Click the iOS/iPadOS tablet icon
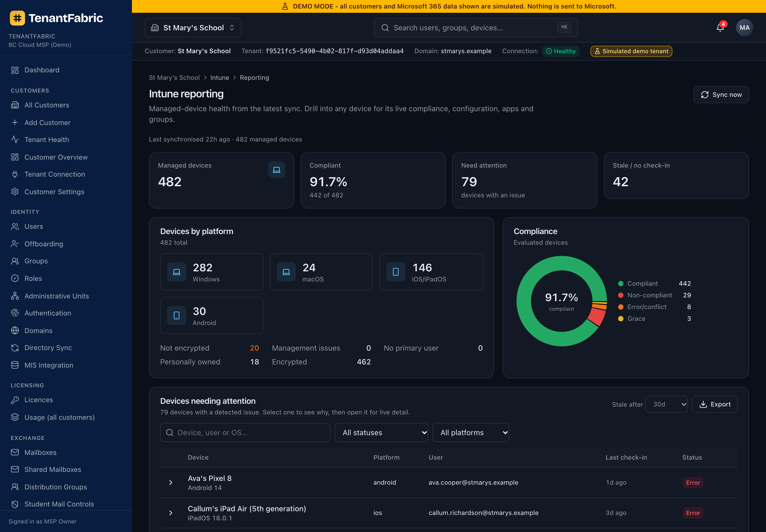Viewport: 766px width, 532px height. click(x=396, y=272)
